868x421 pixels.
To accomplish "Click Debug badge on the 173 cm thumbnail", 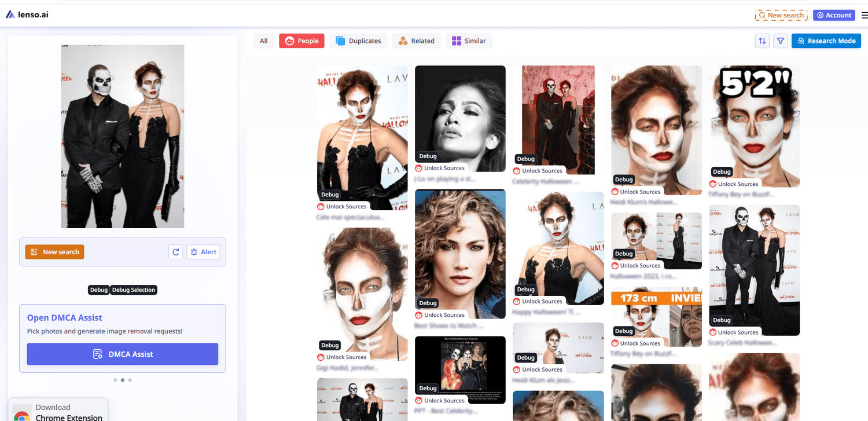I will click(x=624, y=331).
